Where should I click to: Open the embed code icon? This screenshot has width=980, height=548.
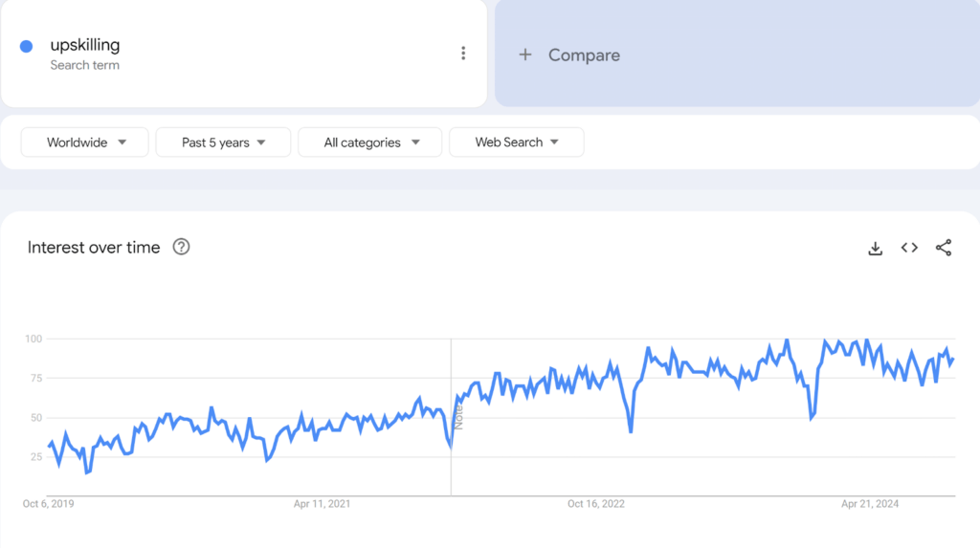pos(909,248)
